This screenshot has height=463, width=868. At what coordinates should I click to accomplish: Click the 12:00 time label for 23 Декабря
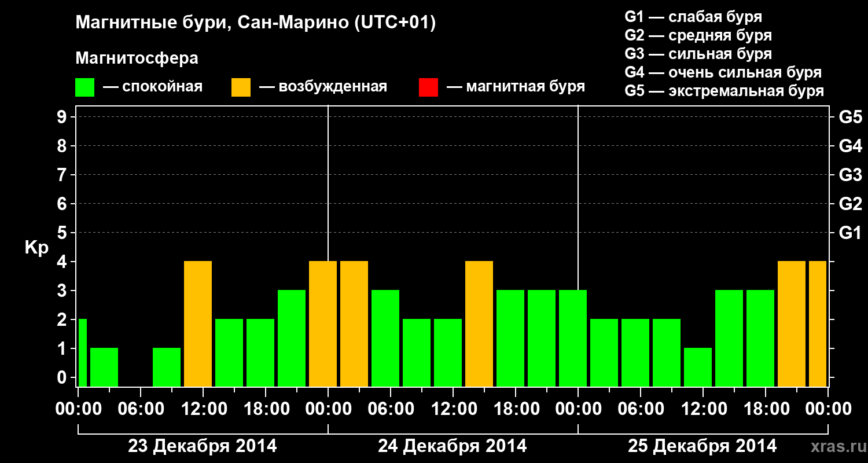tap(203, 409)
